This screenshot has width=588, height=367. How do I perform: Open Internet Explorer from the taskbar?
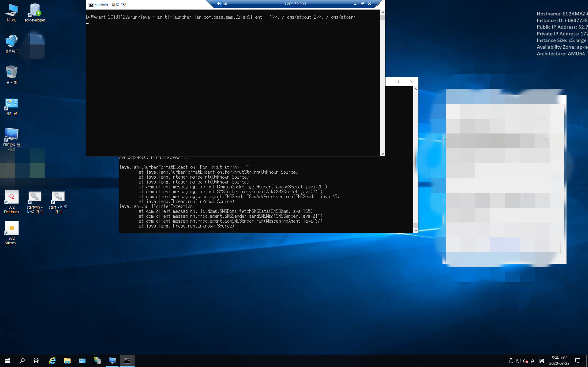pyautogui.click(x=52, y=361)
